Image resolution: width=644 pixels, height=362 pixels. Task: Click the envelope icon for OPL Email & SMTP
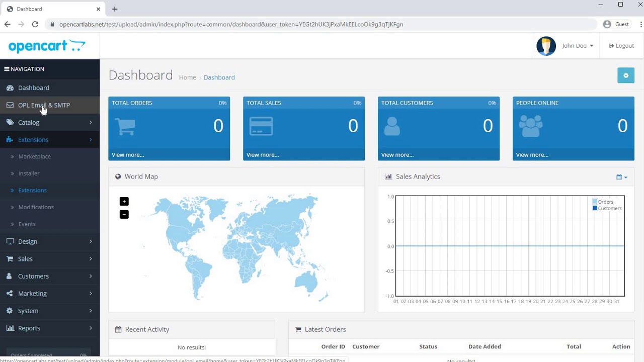point(10,105)
